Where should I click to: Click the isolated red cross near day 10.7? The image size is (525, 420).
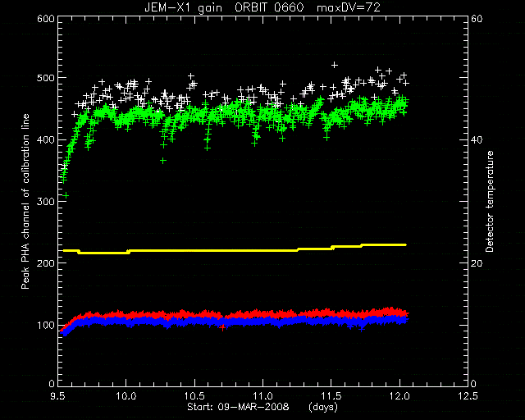coord(222,327)
